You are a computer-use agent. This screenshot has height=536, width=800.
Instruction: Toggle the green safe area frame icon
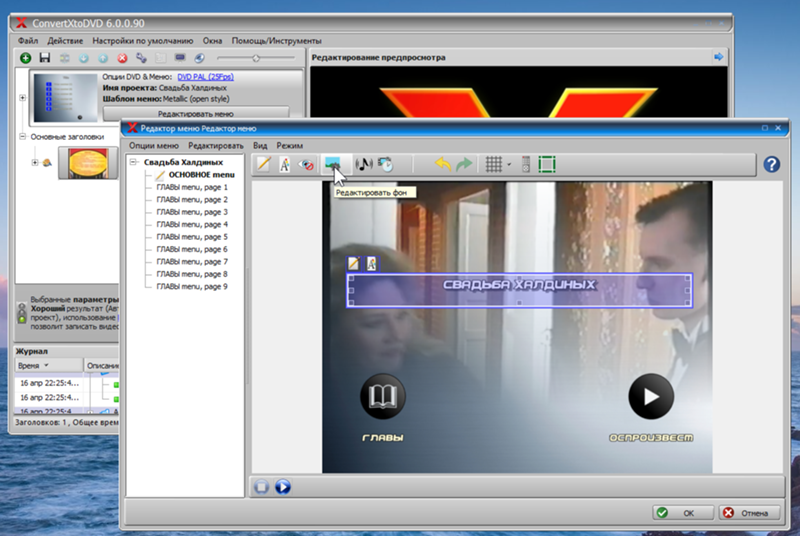pos(546,164)
